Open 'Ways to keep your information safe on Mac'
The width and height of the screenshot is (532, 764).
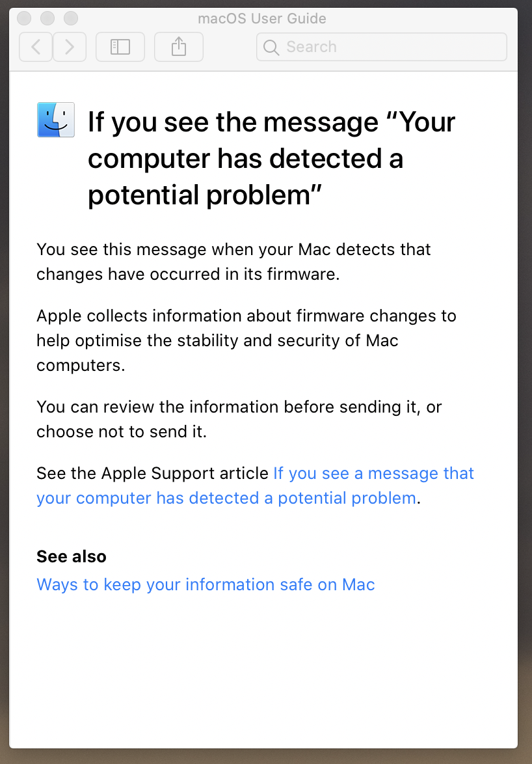coord(206,584)
